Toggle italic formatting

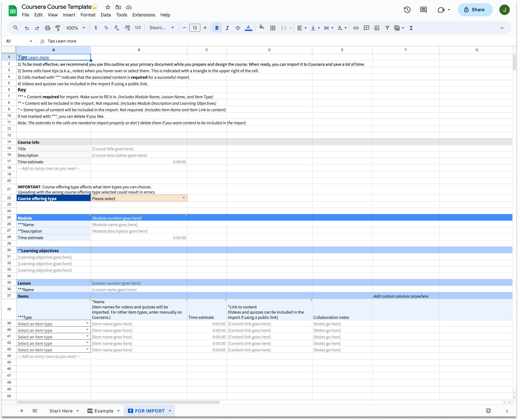click(227, 28)
